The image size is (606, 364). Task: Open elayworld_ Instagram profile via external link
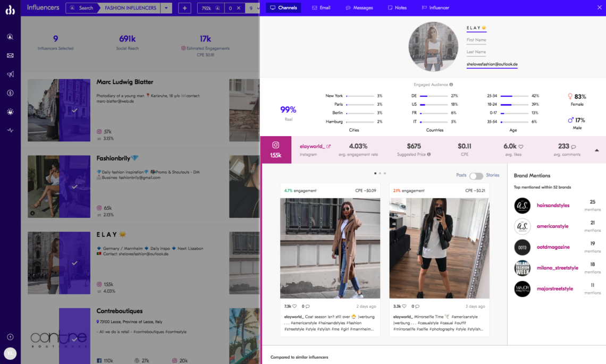tap(329, 146)
